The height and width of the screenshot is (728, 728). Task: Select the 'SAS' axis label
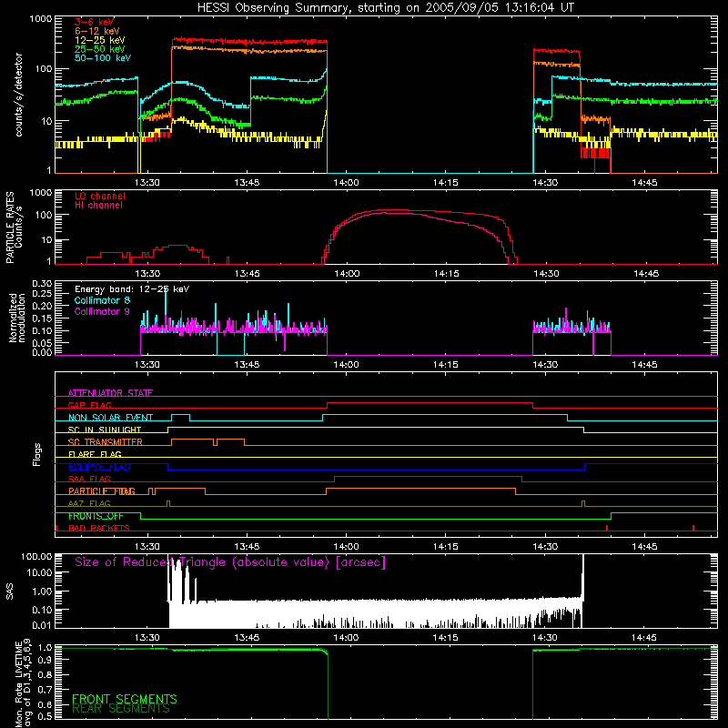[10, 591]
